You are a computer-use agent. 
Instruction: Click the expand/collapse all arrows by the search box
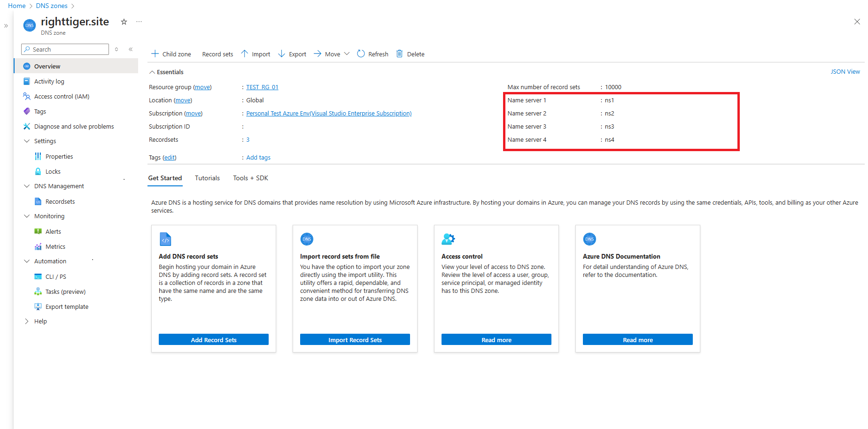pyautogui.click(x=116, y=49)
